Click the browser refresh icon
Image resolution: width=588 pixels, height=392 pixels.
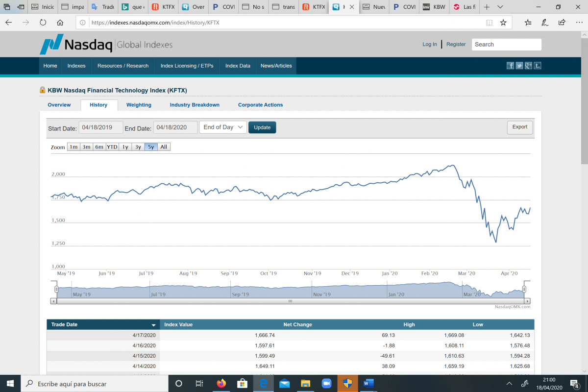tap(43, 23)
